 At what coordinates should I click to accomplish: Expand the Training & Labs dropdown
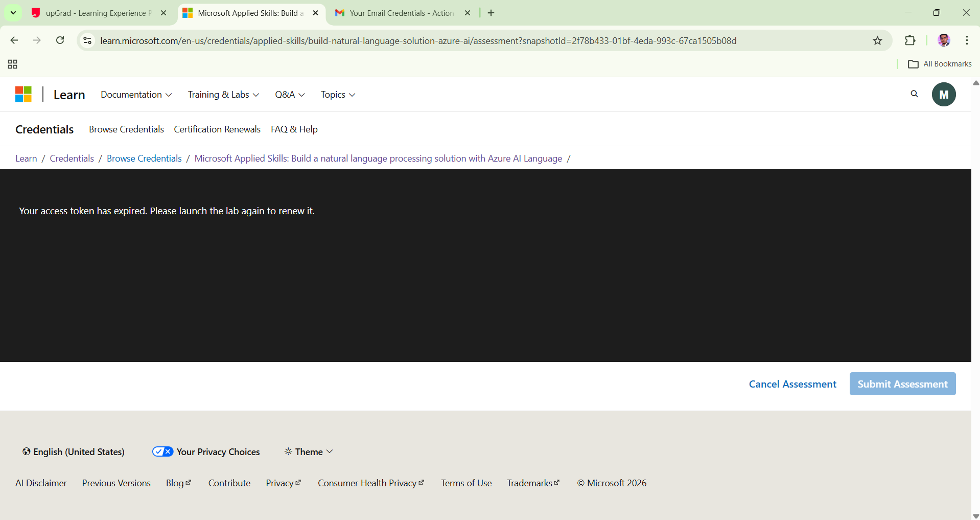point(224,95)
